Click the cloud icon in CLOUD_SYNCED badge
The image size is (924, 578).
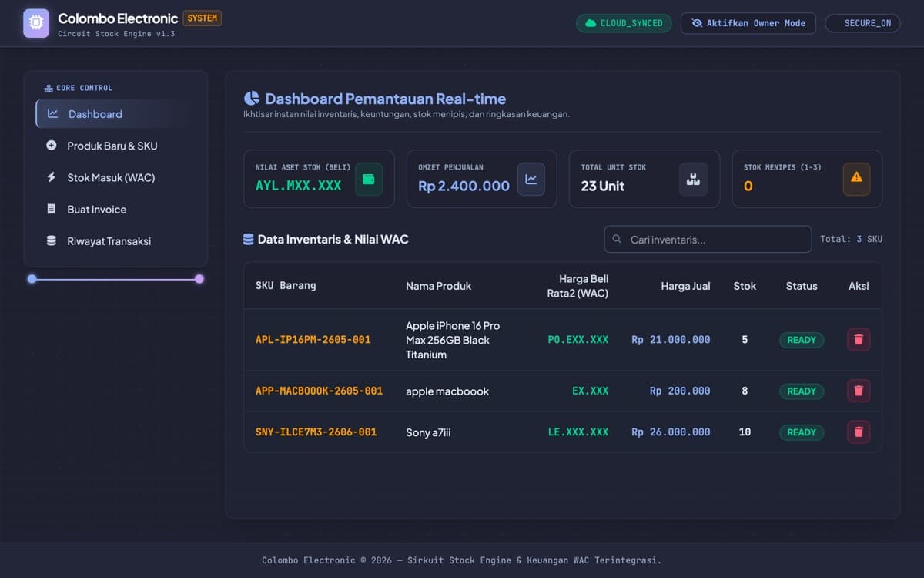tap(591, 23)
